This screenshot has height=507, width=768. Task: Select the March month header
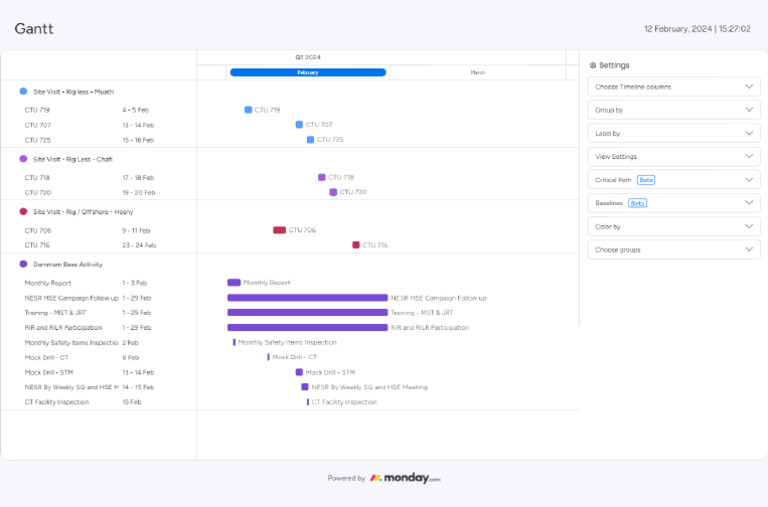pyautogui.click(x=478, y=72)
